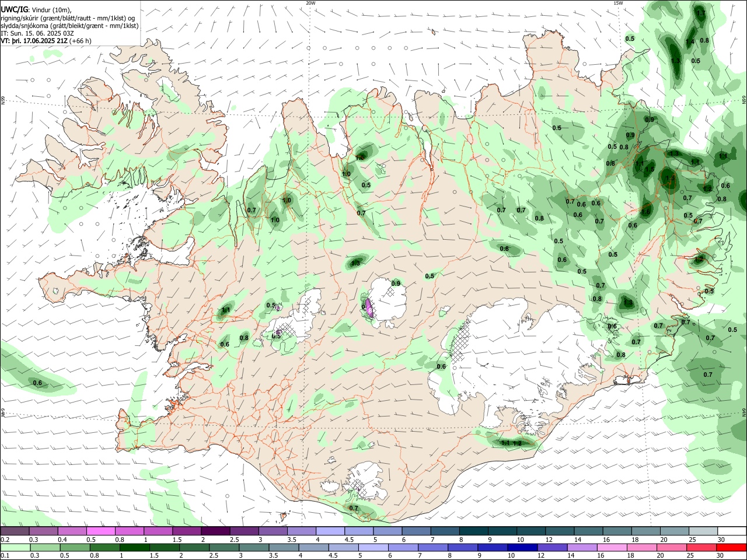The image size is (747, 560).
Task: Click the darkest purple snow swatch at 2
Action: (x=215, y=531)
